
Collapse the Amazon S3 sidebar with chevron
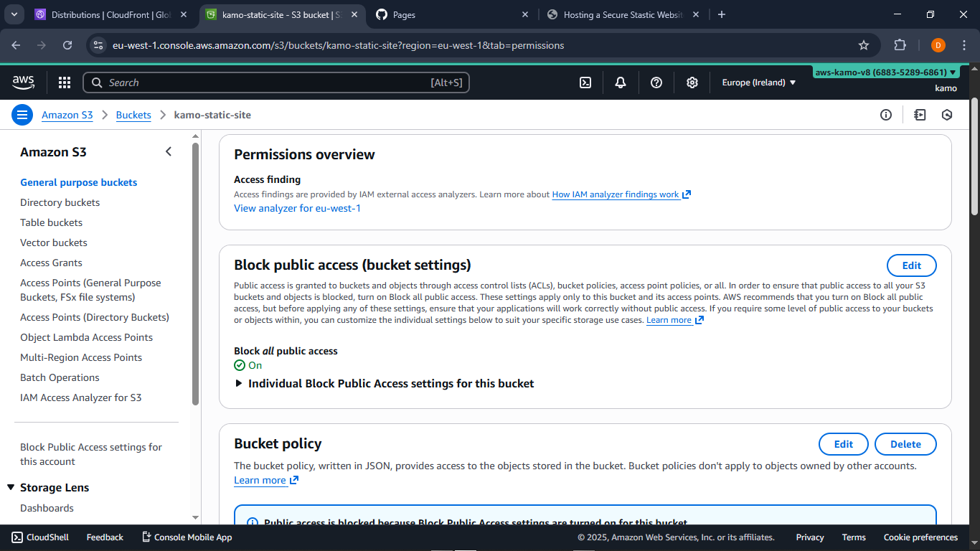point(169,151)
